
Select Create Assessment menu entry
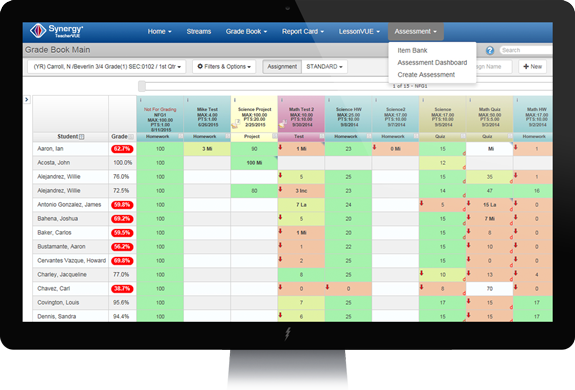426,75
